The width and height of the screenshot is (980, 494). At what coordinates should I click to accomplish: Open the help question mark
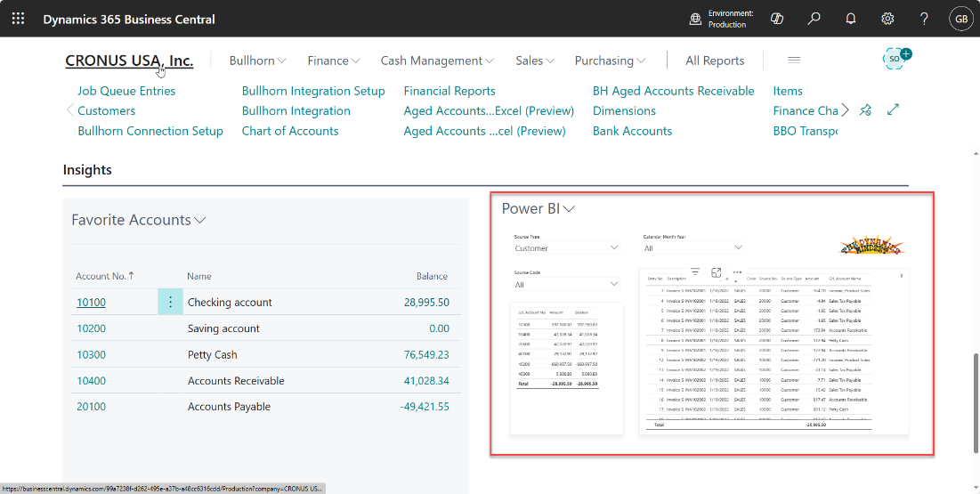click(x=925, y=19)
